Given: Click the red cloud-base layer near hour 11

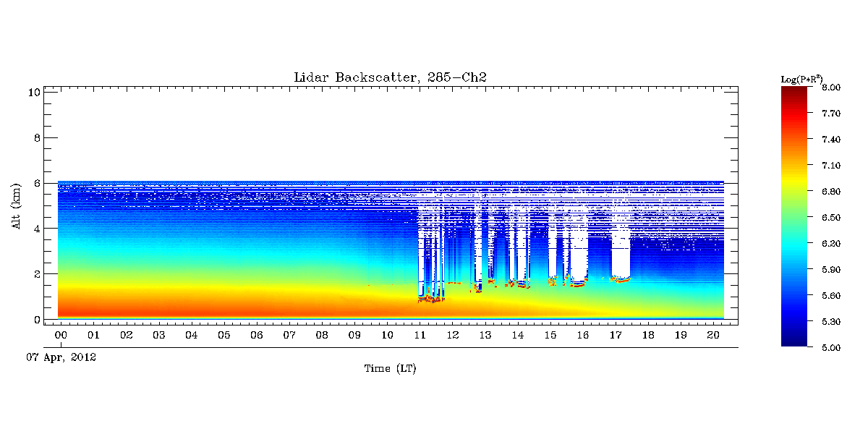Looking at the screenshot, I should pyautogui.click(x=432, y=298).
